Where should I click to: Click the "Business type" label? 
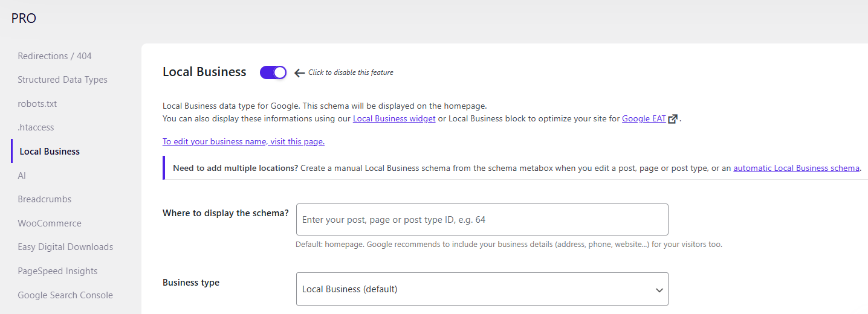pyautogui.click(x=191, y=283)
